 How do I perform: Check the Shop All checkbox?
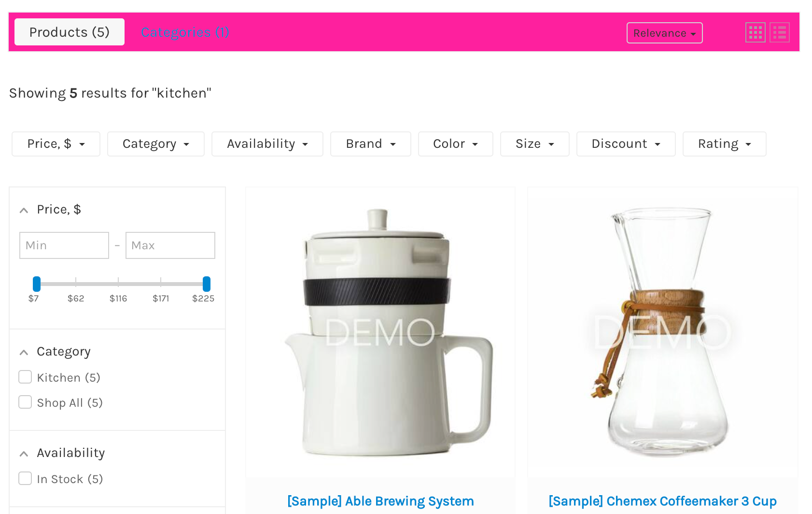25,402
